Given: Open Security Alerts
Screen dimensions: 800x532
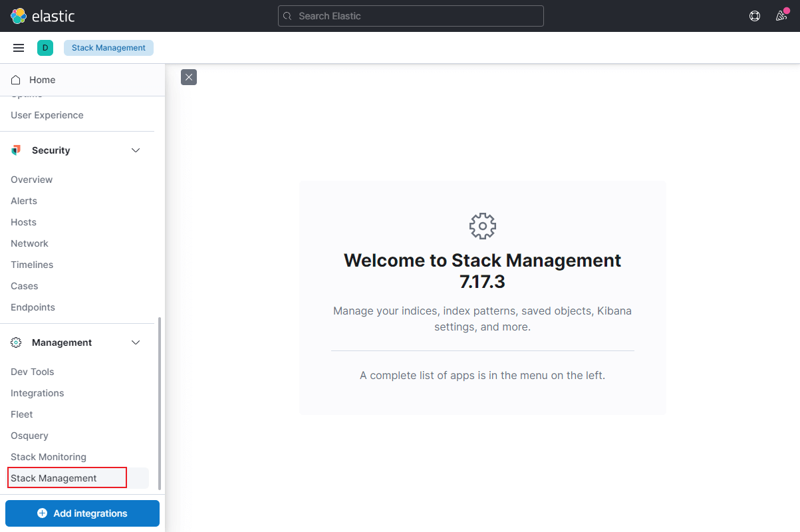Looking at the screenshot, I should tap(24, 201).
